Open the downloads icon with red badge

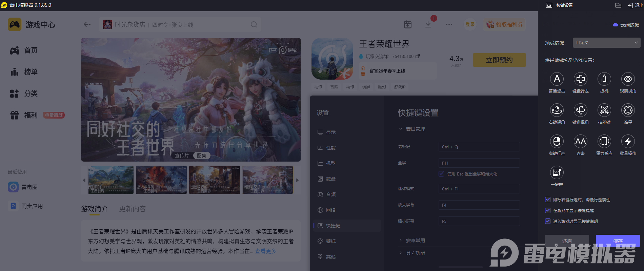(x=428, y=24)
